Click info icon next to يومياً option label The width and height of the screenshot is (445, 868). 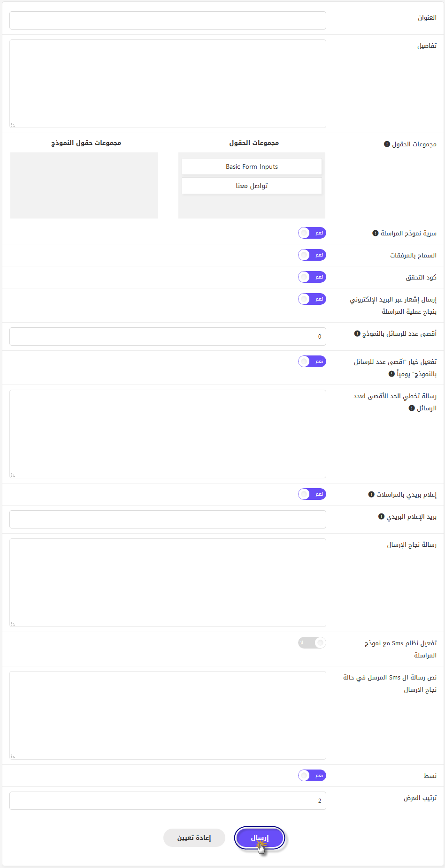click(391, 374)
